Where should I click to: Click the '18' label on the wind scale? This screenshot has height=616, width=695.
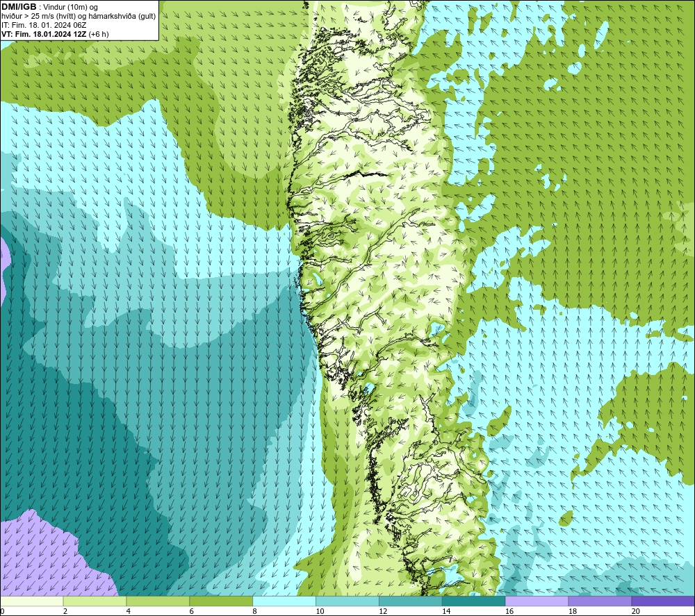(572, 612)
